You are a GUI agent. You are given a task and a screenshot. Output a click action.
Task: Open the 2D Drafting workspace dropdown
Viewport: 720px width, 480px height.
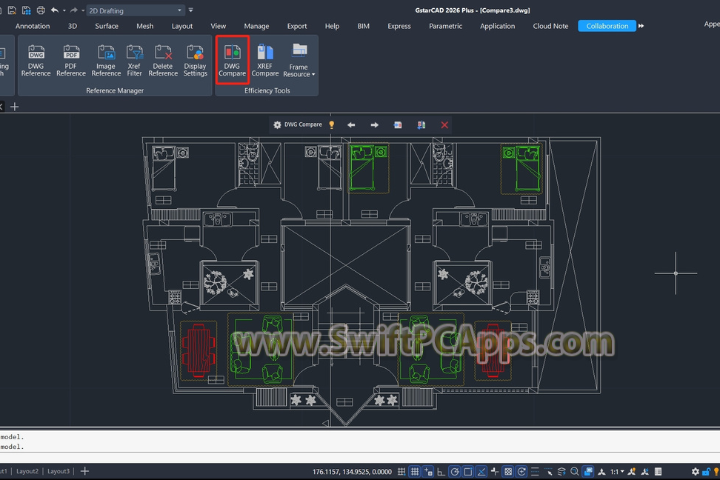coord(136,11)
